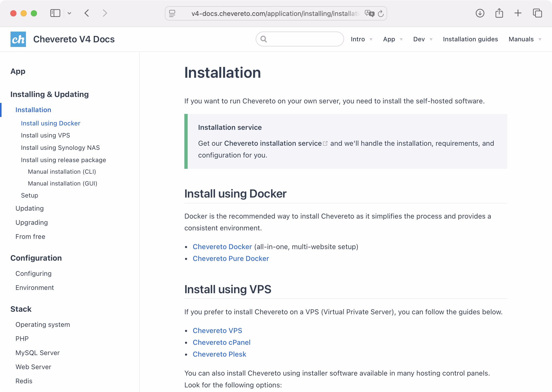
Task: Jump to Install using Docker sidebar link
Action: coord(51,123)
